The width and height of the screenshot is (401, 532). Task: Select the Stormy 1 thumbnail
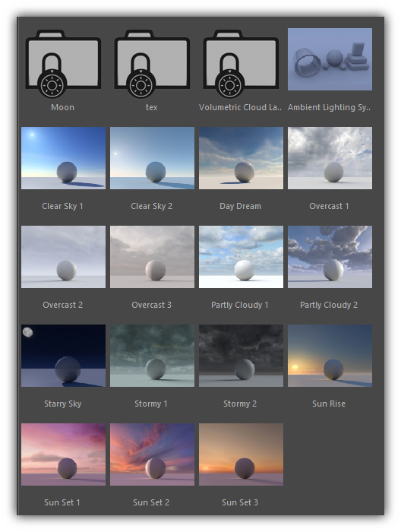tap(152, 356)
